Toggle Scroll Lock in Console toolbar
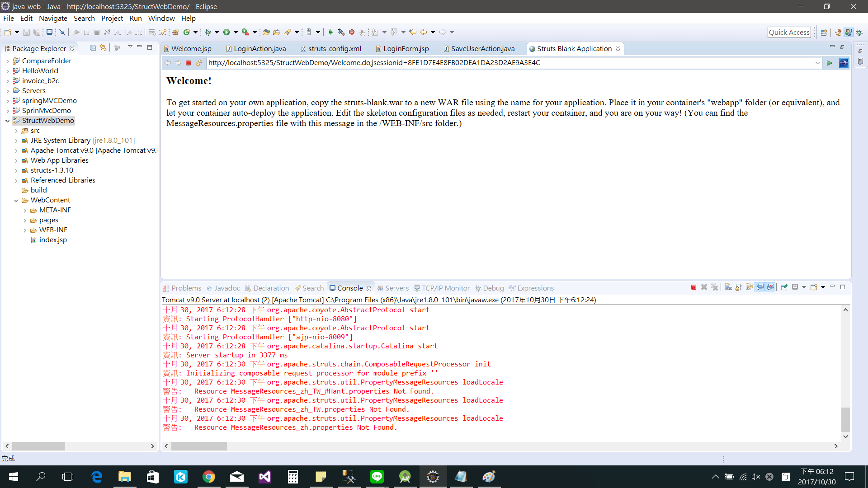Viewport: 868px width, 488px height. click(x=739, y=287)
